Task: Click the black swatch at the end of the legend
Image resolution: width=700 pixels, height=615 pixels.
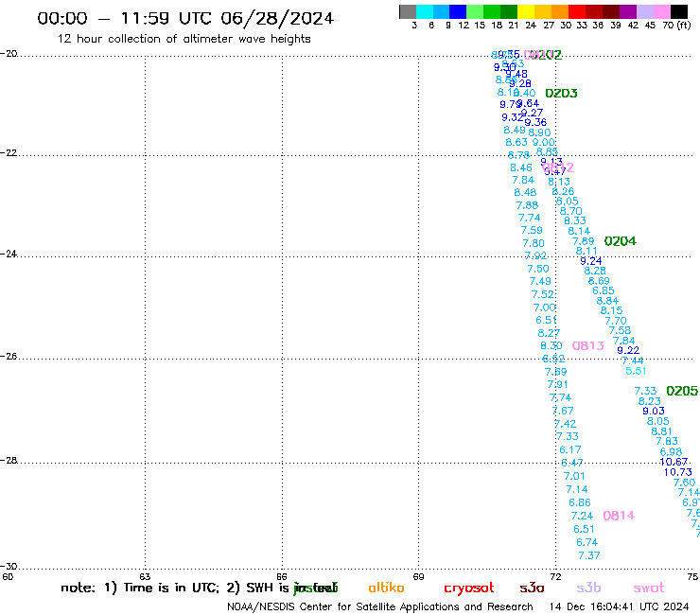Action: tap(679, 11)
